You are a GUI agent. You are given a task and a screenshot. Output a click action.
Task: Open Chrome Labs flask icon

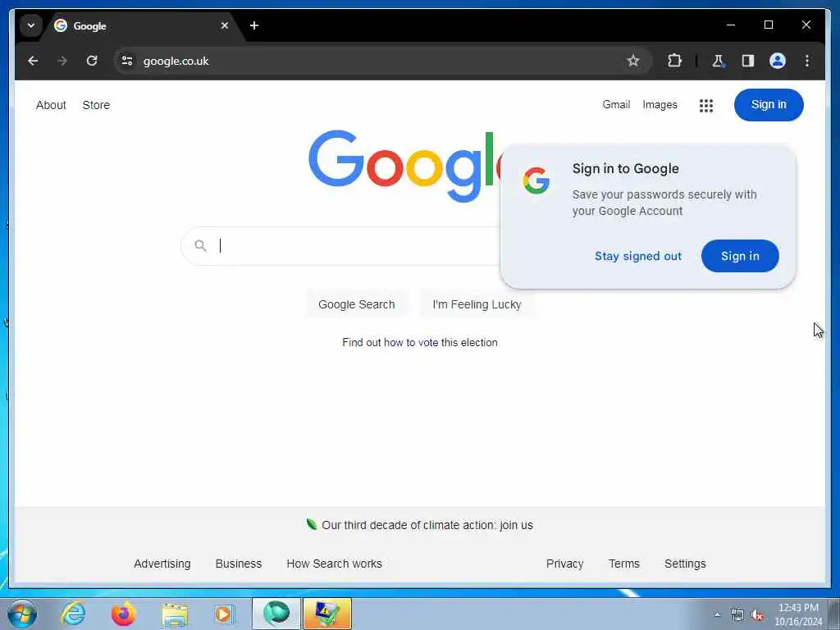(x=718, y=61)
